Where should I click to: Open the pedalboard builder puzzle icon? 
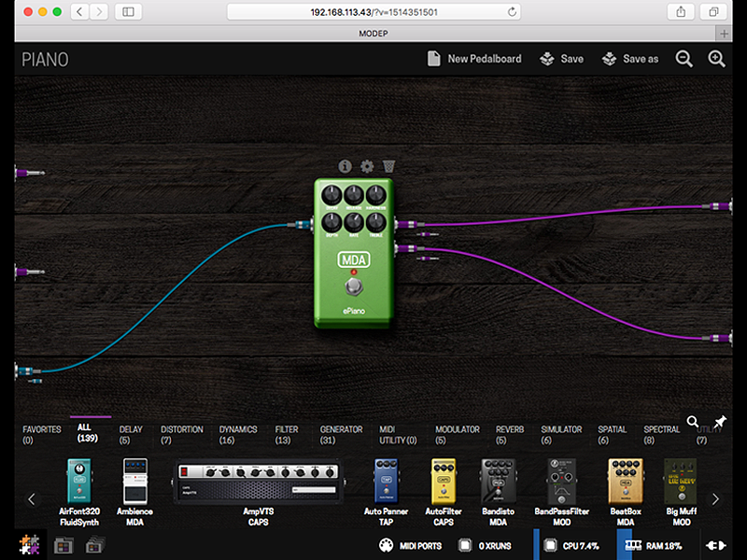(x=30, y=545)
